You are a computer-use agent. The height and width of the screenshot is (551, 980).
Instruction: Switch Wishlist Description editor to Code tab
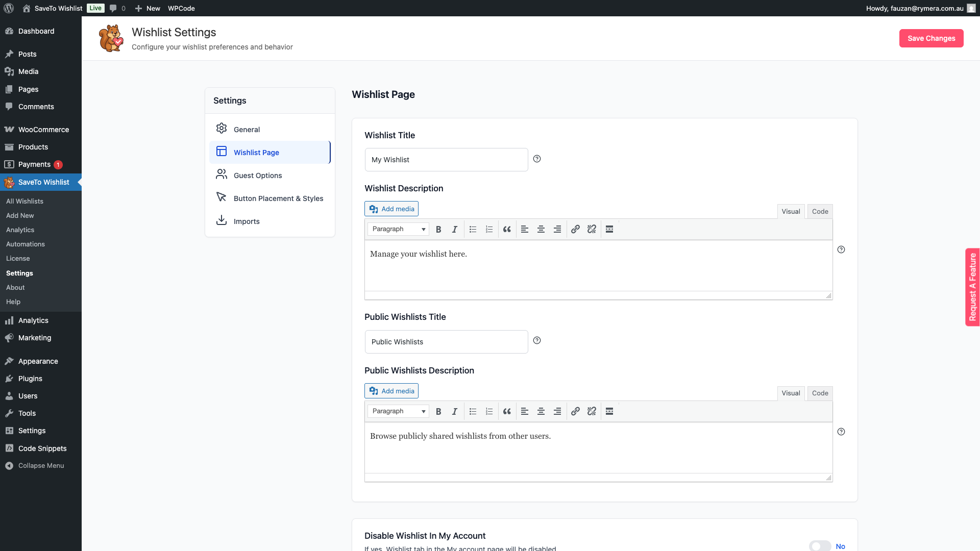[x=820, y=212]
